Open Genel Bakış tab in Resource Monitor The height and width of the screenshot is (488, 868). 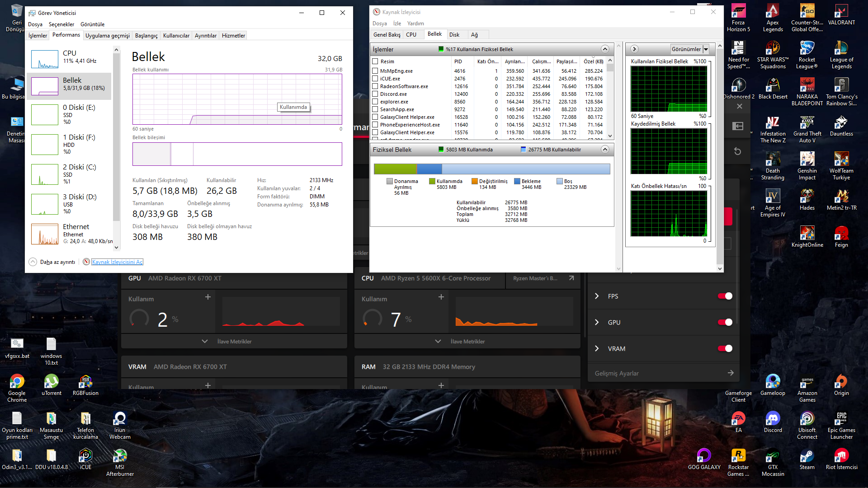pos(387,34)
